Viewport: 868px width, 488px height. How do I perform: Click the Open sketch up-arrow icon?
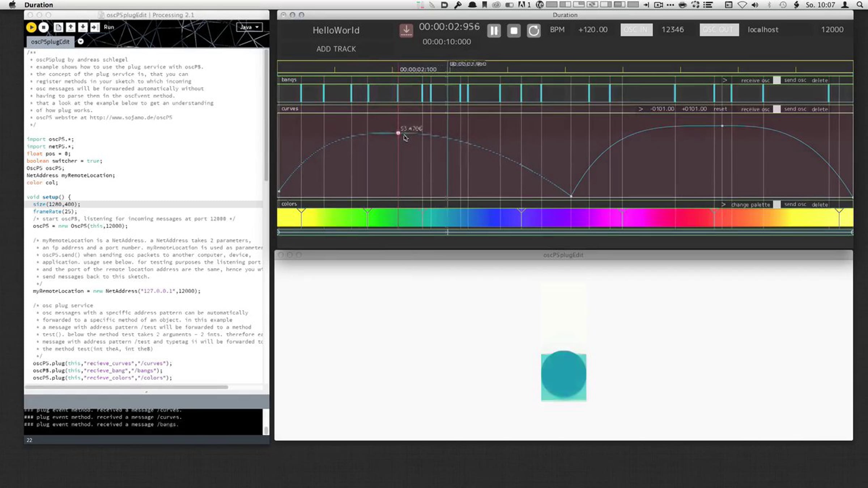tap(71, 27)
